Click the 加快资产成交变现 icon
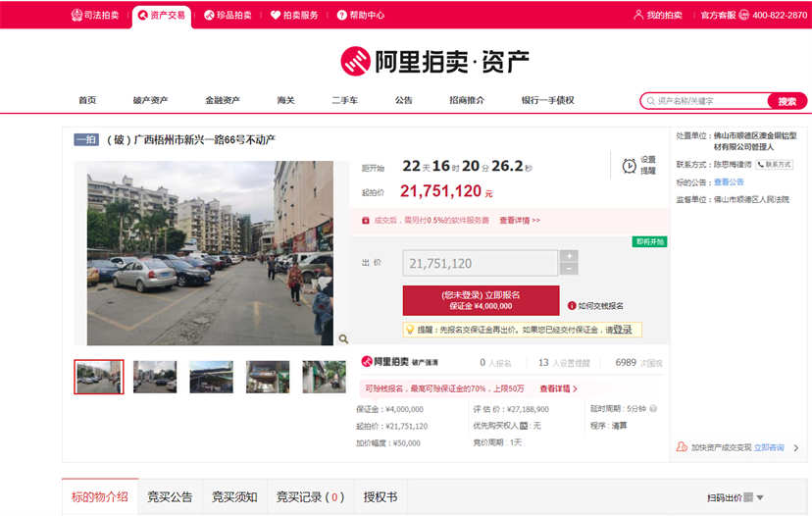Image resolution: width=812 pixels, height=516 pixels. pos(682,446)
